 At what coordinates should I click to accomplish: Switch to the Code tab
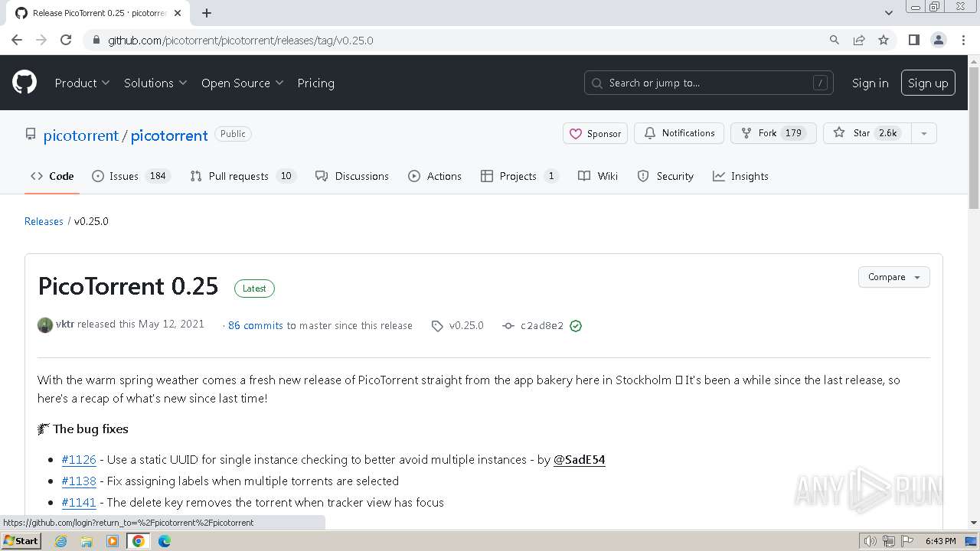(52, 176)
